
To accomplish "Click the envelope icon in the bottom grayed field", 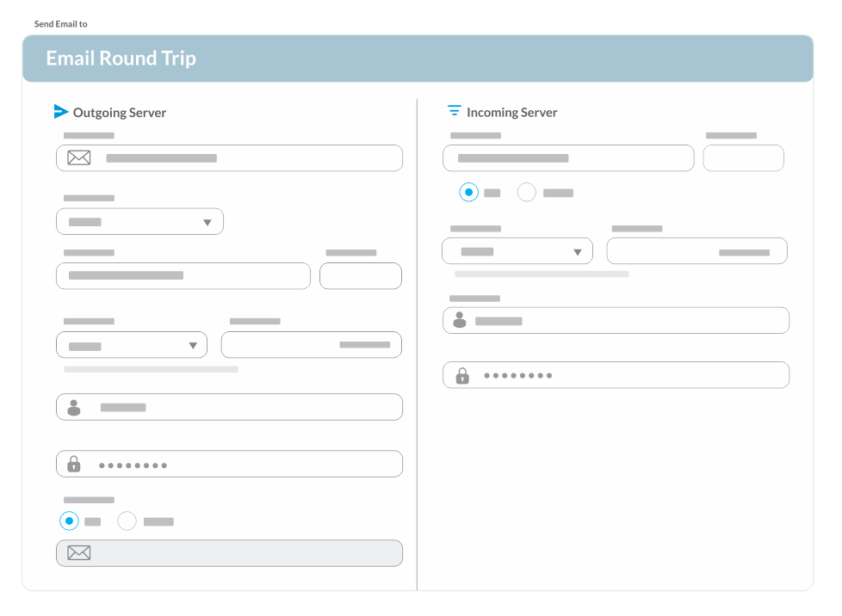I will (x=78, y=552).
